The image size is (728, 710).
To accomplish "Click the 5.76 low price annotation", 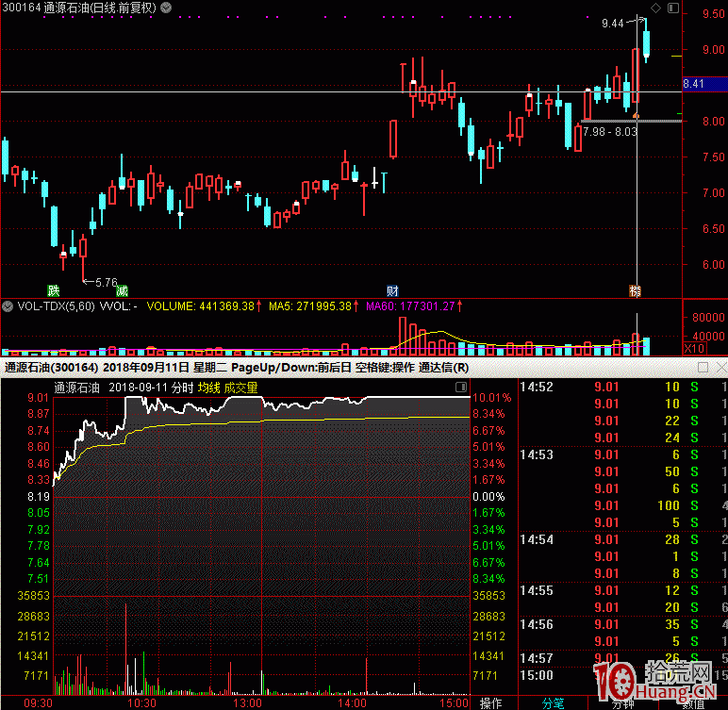I will 107,282.
